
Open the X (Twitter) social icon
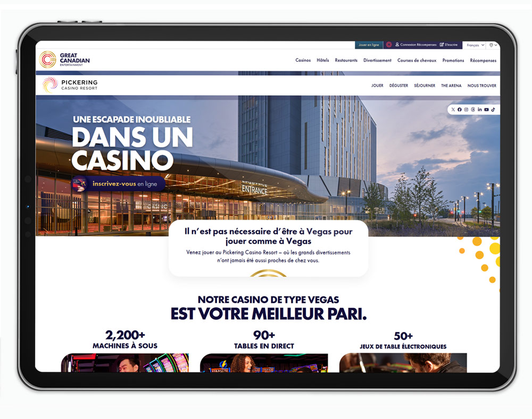click(x=453, y=110)
